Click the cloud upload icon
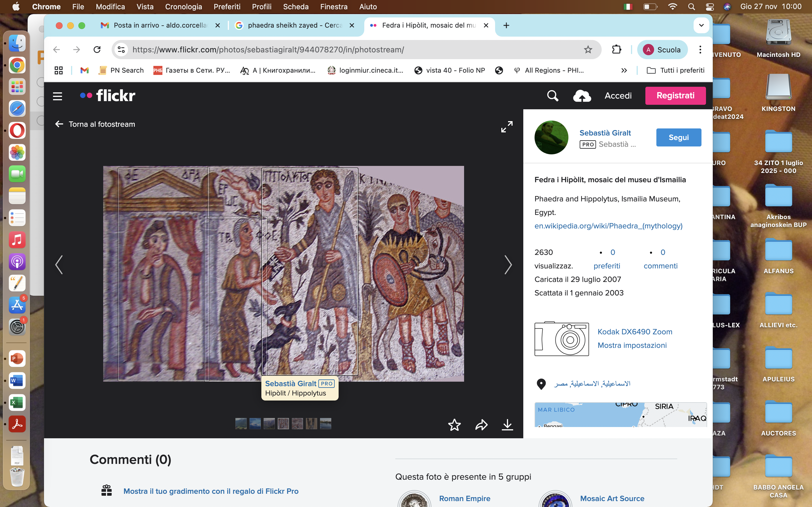The image size is (812, 507). (582, 96)
